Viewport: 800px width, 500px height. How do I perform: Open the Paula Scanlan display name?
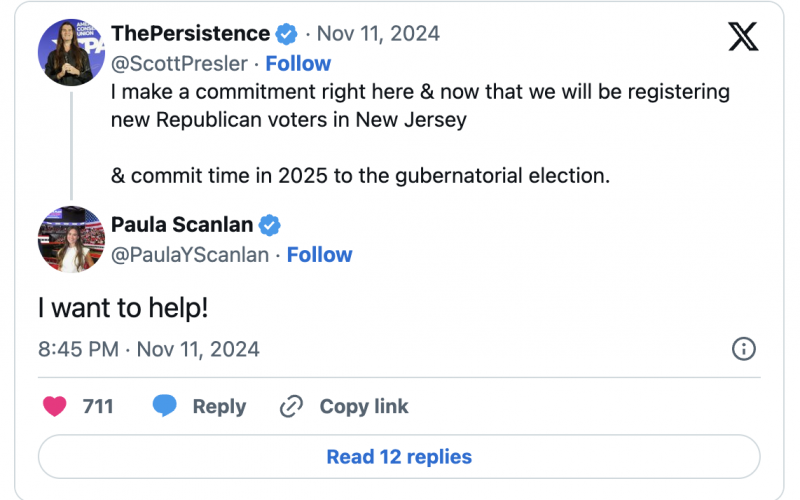pyautogui.click(x=183, y=224)
